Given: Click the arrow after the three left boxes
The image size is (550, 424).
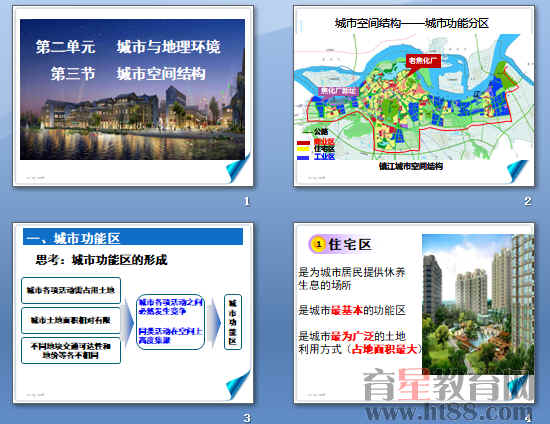Looking at the screenshot, I should (x=127, y=321).
